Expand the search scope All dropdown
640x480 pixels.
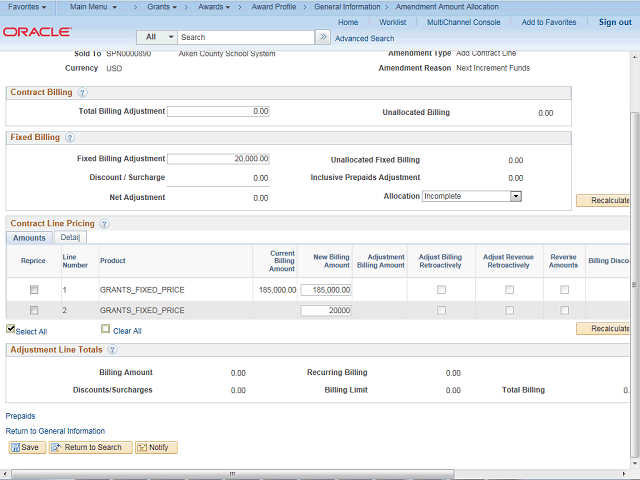(157, 37)
